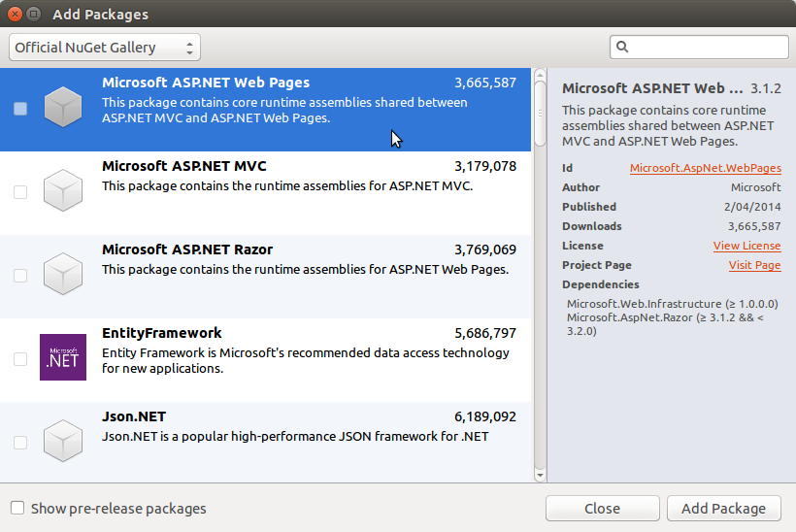Click the Json.NET package cube icon
Viewport: 796px width, 532px height.
pyautogui.click(x=63, y=441)
